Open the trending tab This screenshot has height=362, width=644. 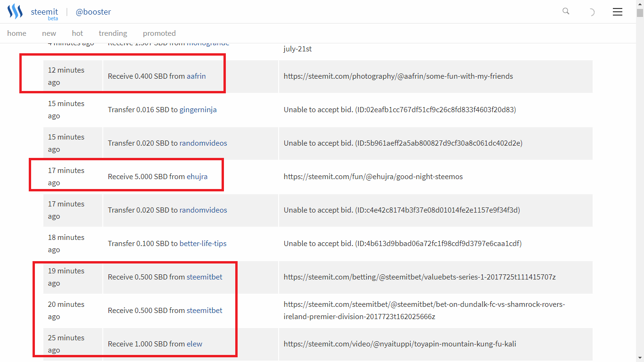pyautogui.click(x=113, y=33)
